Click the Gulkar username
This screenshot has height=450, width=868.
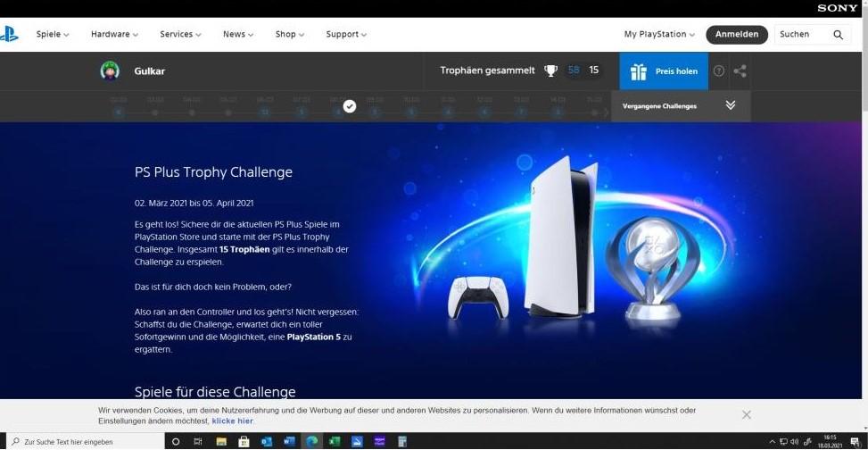click(150, 71)
